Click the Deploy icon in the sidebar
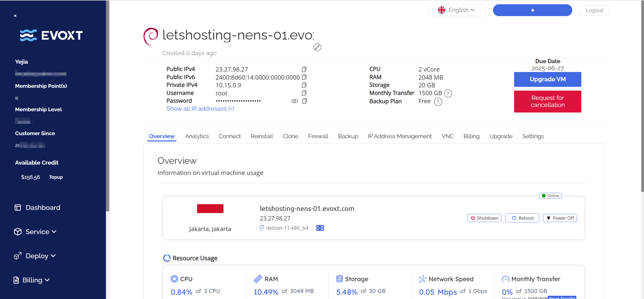This screenshot has height=299, width=644. click(18, 256)
